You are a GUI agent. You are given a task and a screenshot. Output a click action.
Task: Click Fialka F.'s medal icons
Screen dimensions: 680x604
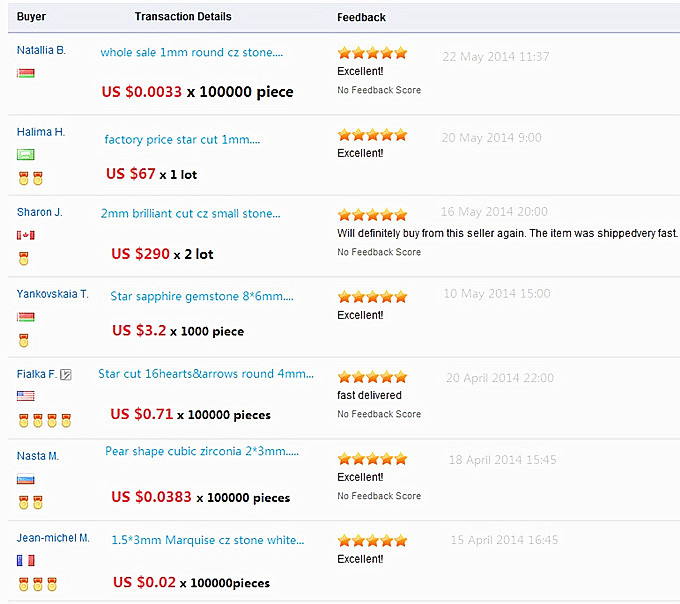45,420
